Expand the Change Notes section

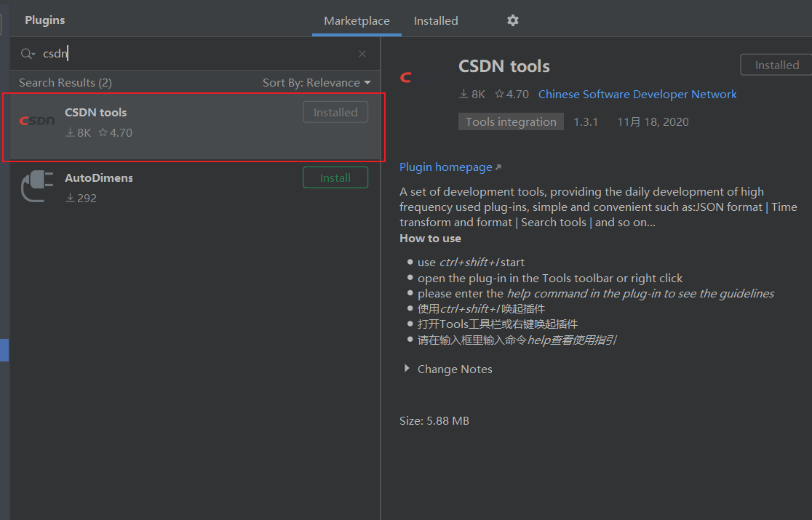click(407, 369)
